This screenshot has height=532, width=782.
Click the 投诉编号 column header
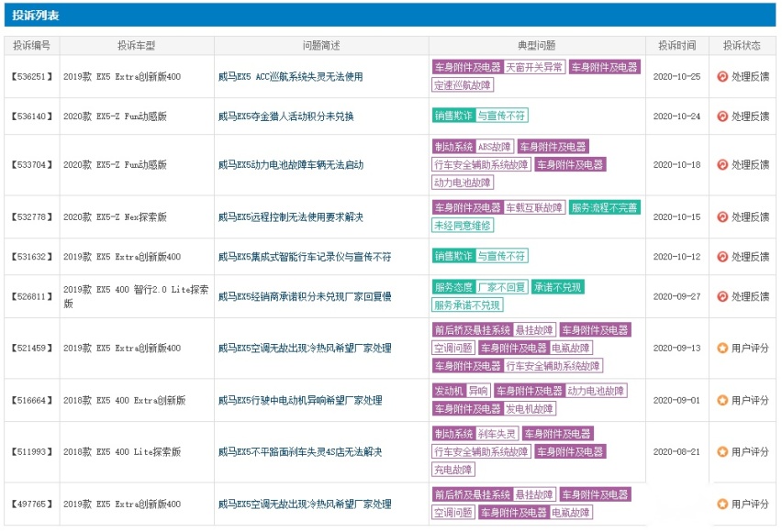pyautogui.click(x=31, y=45)
